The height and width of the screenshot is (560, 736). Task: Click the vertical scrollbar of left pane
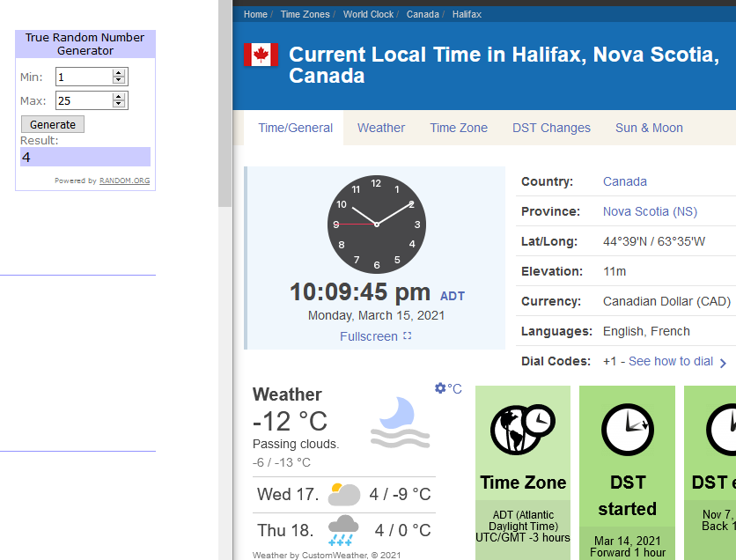point(224,103)
